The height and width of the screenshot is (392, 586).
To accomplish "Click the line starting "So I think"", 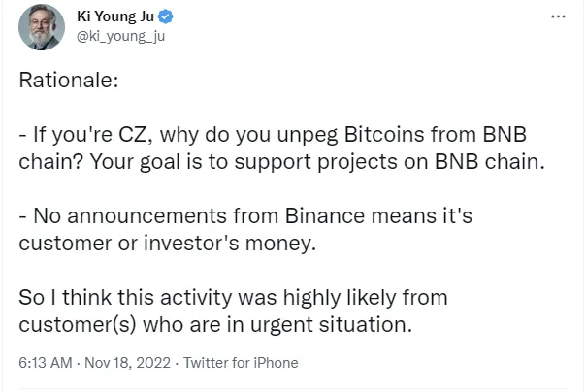I will pos(233,296).
